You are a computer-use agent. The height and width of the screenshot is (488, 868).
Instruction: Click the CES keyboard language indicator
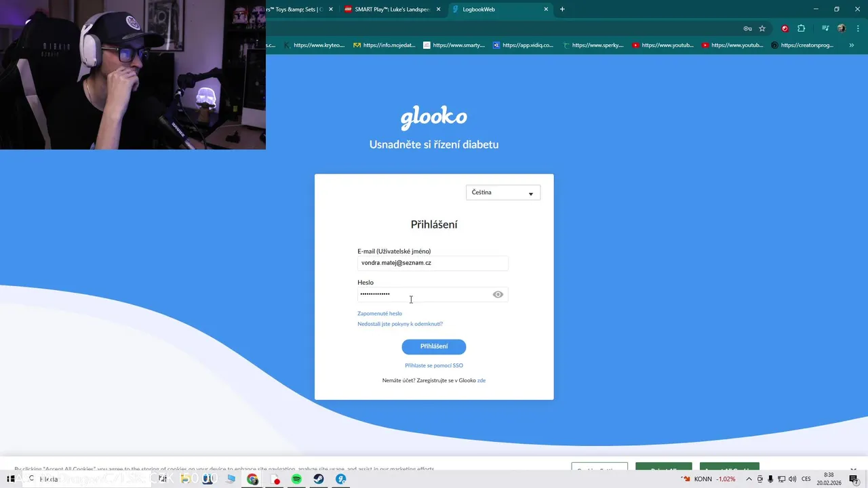click(x=806, y=479)
